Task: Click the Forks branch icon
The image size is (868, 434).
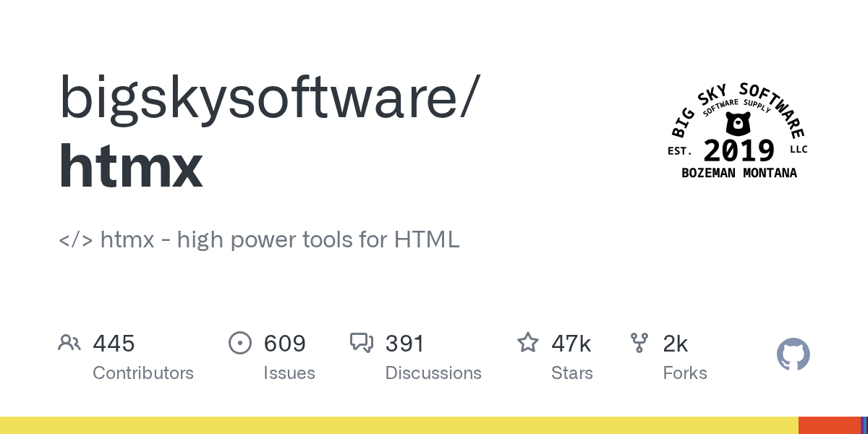Action: (x=639, y=342)
